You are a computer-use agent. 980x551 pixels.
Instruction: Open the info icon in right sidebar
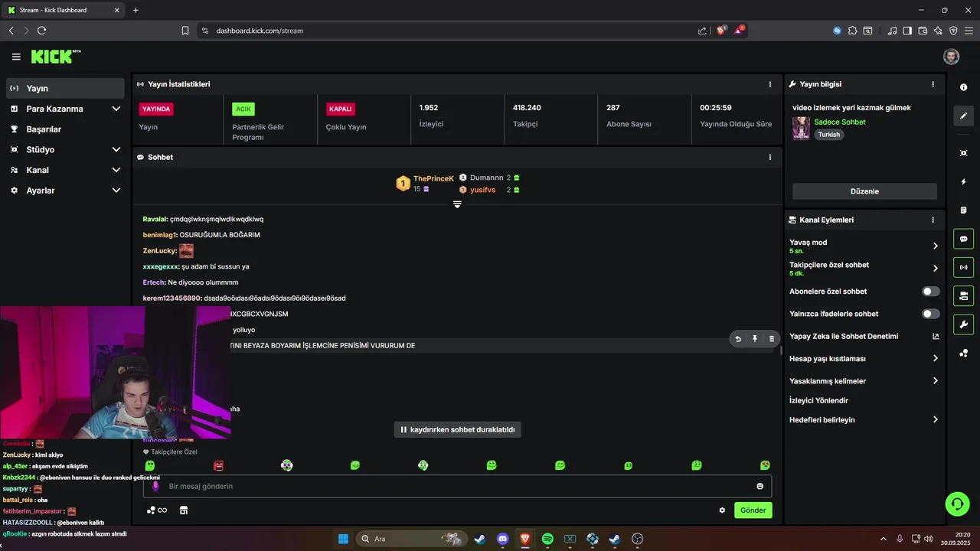click(963, 87)
